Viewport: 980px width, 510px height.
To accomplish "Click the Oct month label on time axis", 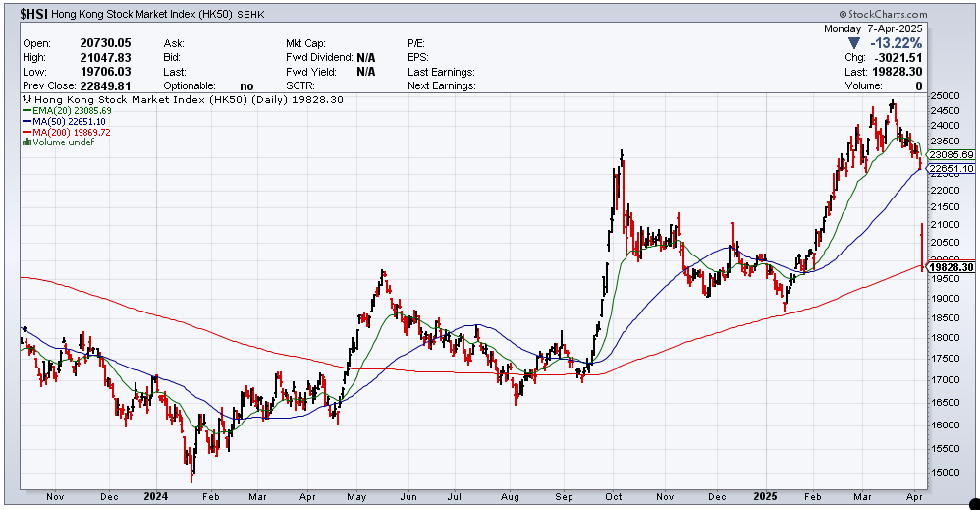I will point(615,497).
